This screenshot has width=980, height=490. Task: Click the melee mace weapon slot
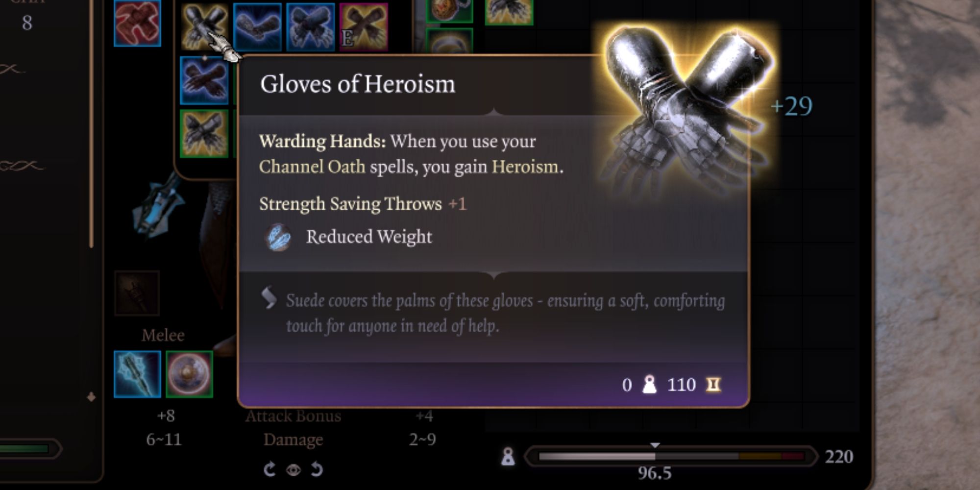click(137, 374)
